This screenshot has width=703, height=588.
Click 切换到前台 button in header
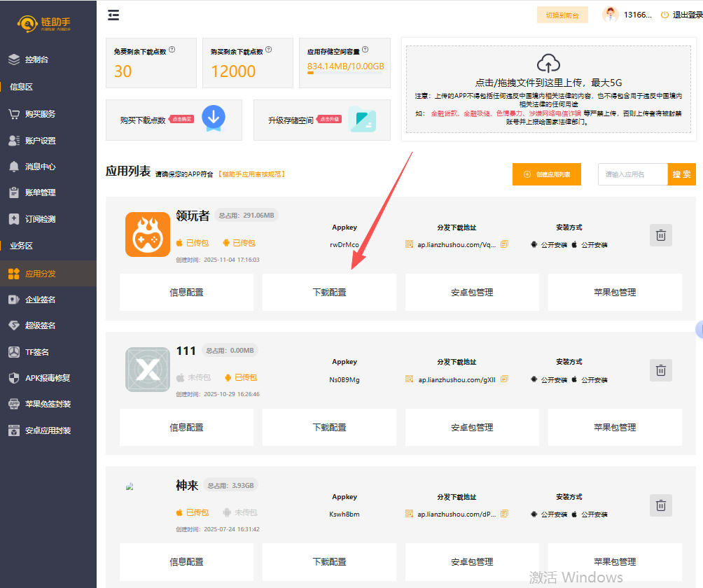tap(562, 15)
